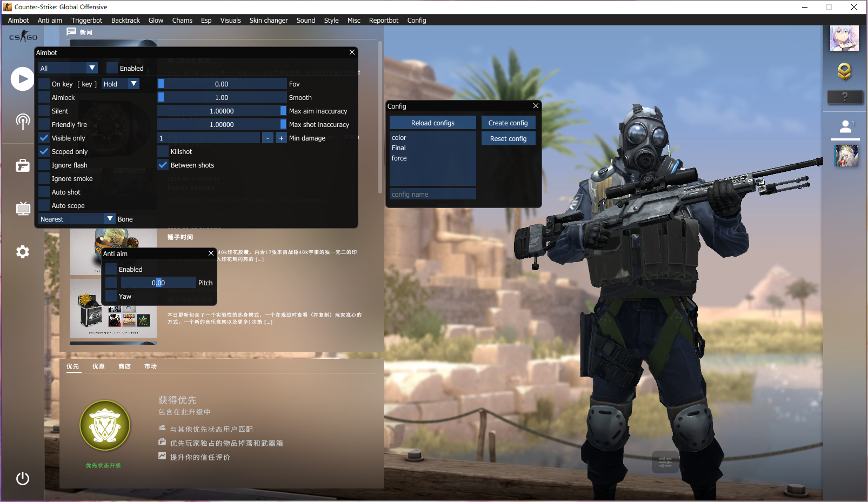Viewport: 868px width, 502px height.
Task: Enable the On key checkbox
Action: [x=44, y=84]
